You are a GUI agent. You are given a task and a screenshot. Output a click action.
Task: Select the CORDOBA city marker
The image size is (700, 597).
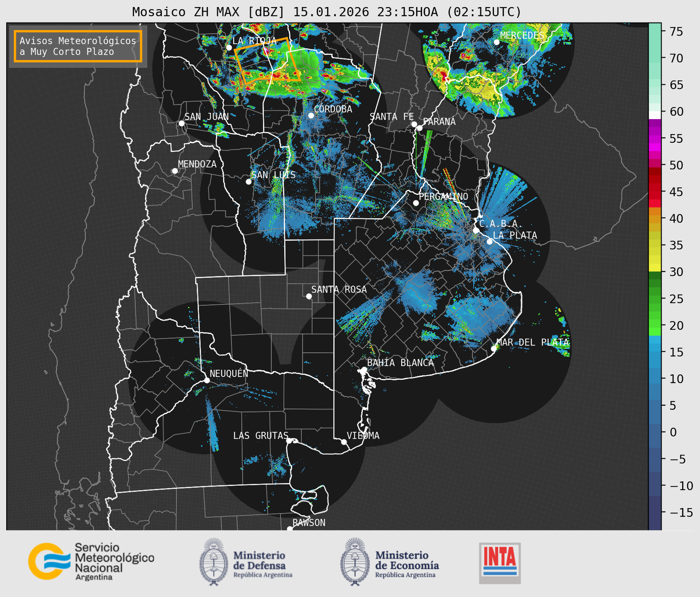coord(311,115)
